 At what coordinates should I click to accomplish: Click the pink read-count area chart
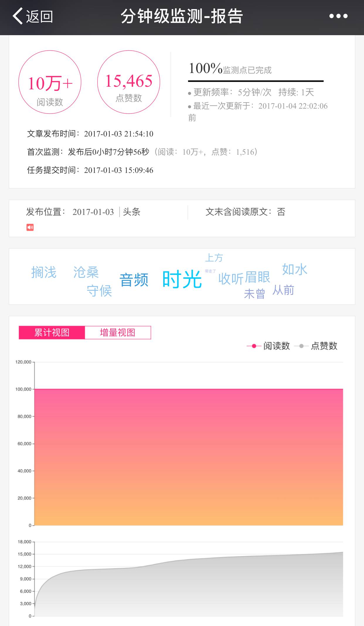188,457
